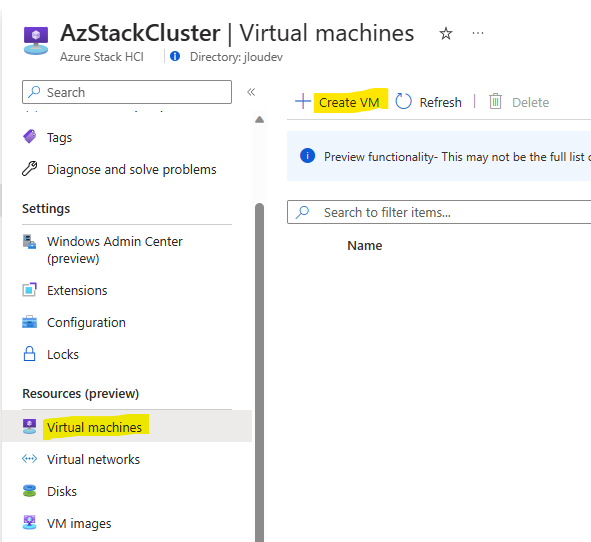Click the AzStackCluster resource icon in header

[36, 40]
